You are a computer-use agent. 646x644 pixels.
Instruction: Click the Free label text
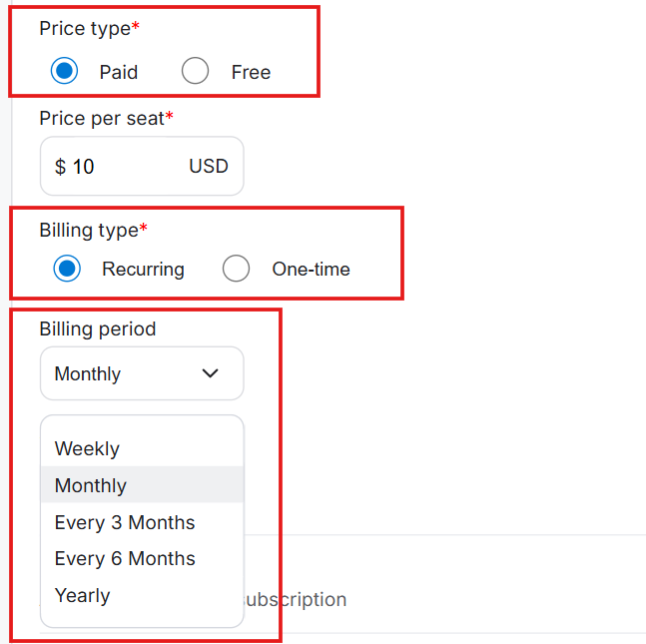tap(251, 72)
